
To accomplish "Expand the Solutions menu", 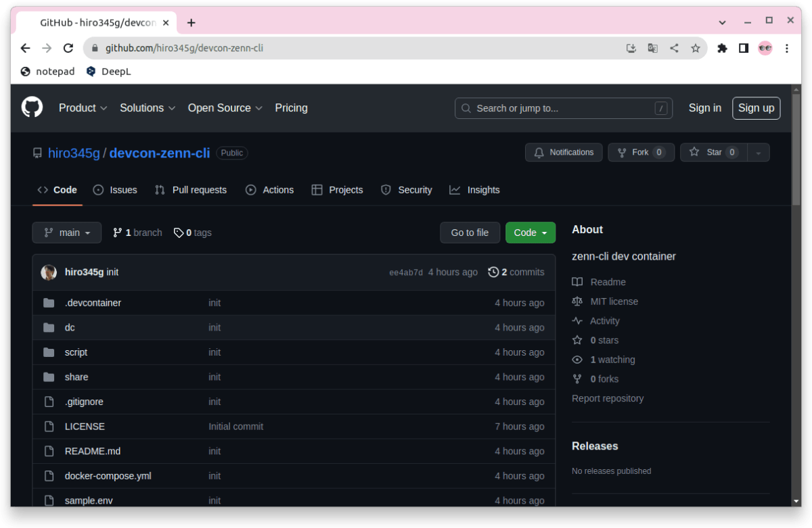I will click(148, 108).
